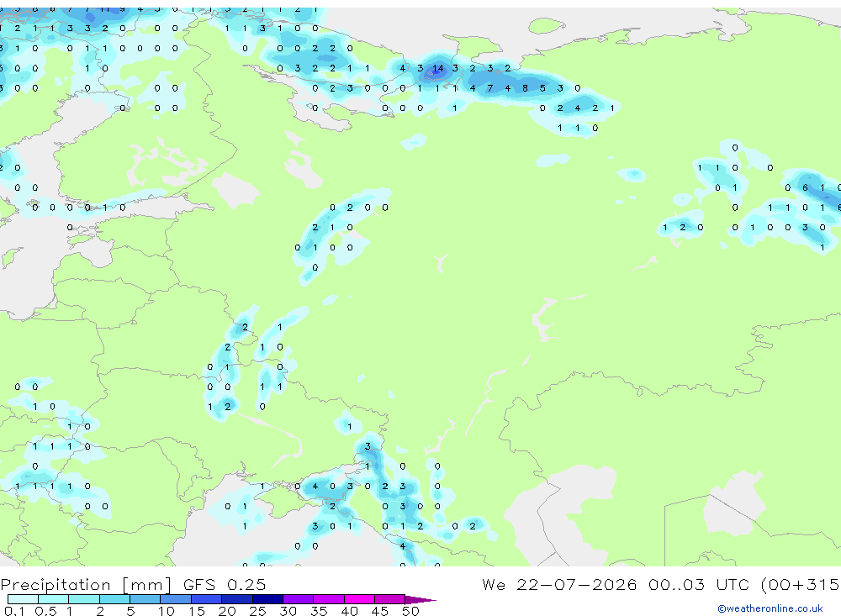Click the legend scale label '50'
This screenshot has width=841, height=616.
pyautogui.click(x=410, y=611)
